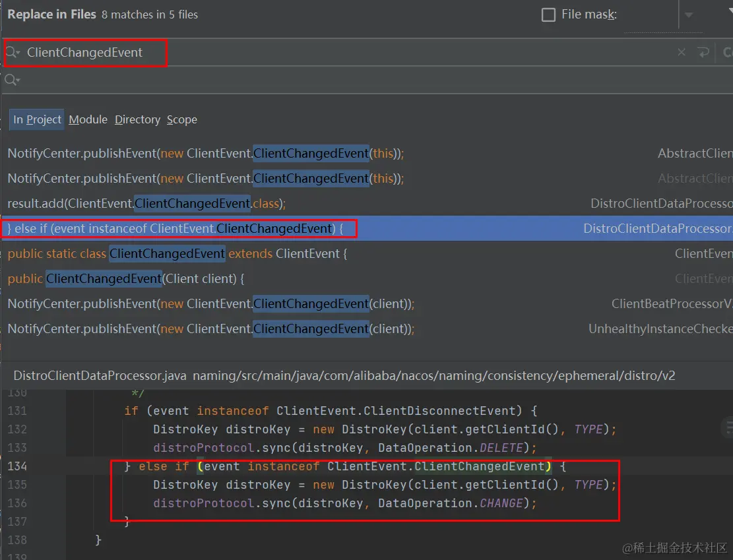Select result row 'result.add(ClientEvent.ClientChangedEvent.class);'

coord(367,203)
